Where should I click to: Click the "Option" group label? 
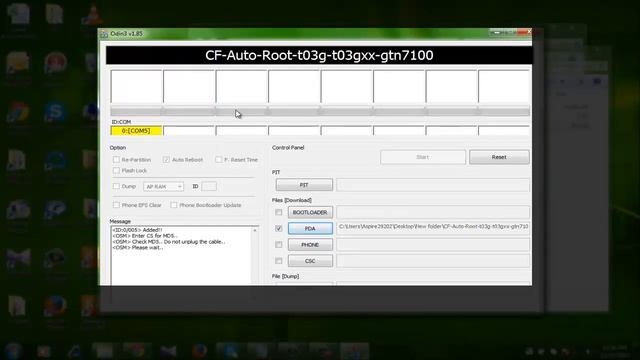click(x=118, y=148)
